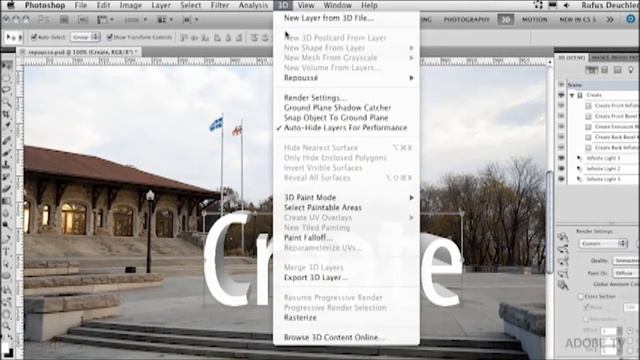Click the Align bottom edges icon
Image resolution: width=640 pixels, height=360 pixels.
tap(206, 38)
